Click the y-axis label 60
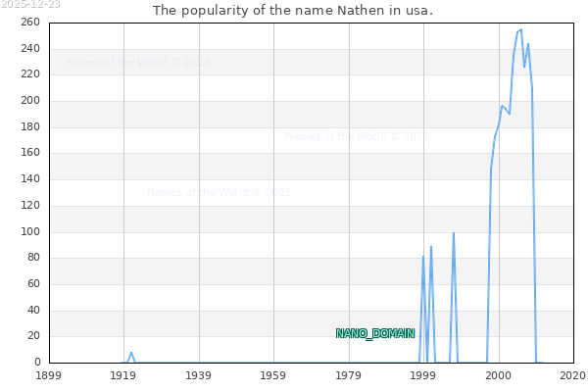Screen dimensions: 588x392 point(33,283)
